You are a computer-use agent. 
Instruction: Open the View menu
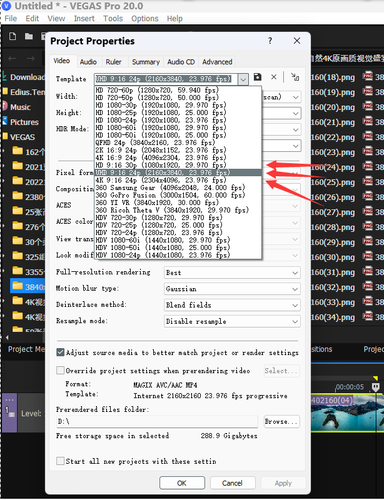[56, 18]
